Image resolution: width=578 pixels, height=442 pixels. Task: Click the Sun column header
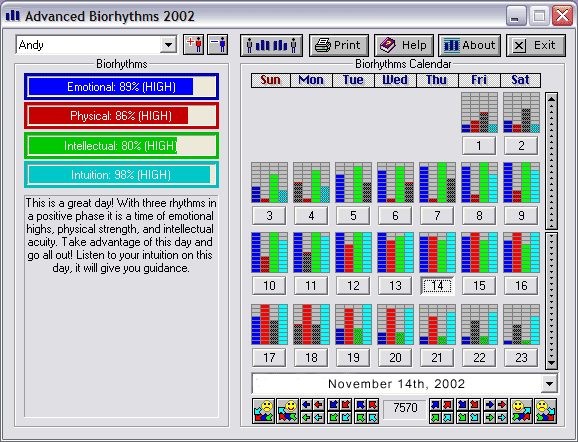coord(271,80)
